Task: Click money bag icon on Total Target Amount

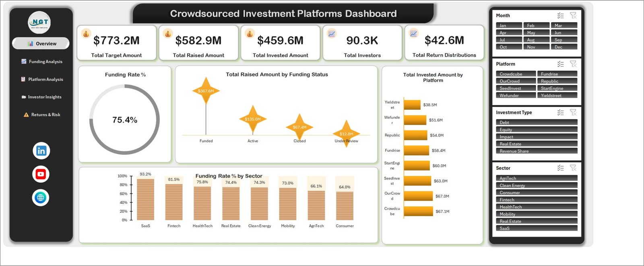Action: 86,33
